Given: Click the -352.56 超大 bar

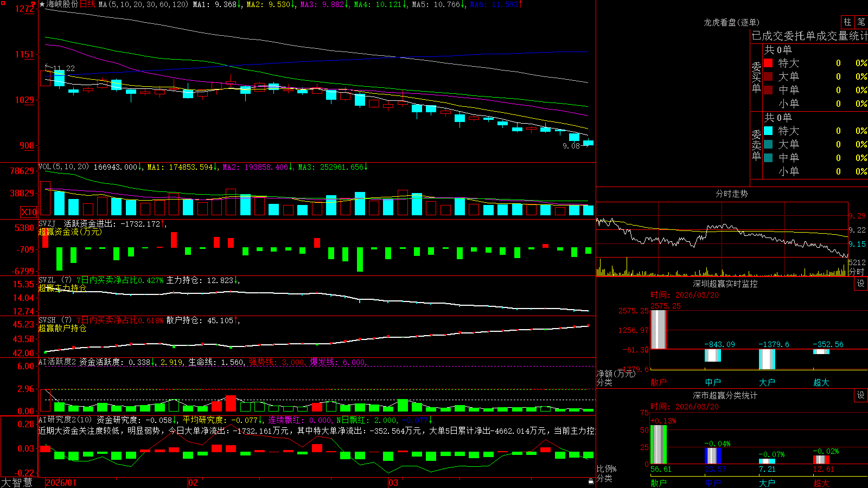Looking at the screenshot, I should pyautogui.click(x=821, y=351).
